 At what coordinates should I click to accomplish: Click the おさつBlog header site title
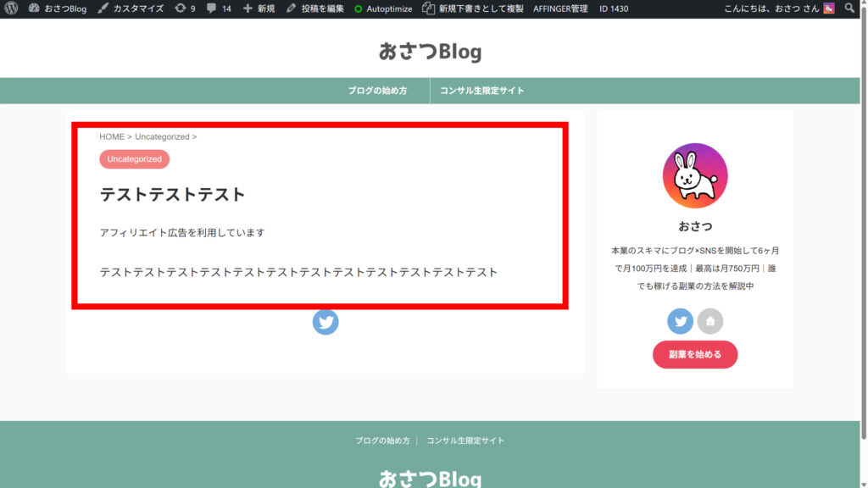click(x=430, y=52)
